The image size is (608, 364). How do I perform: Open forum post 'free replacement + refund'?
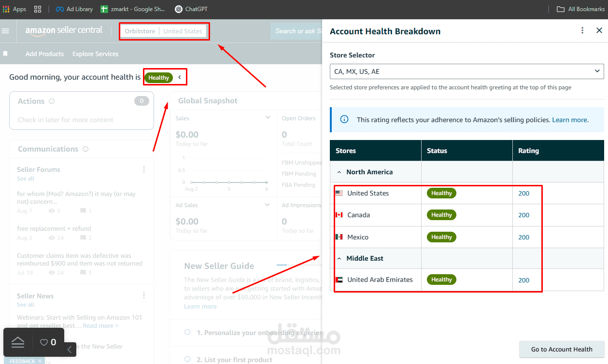pyautogui.click(x=54, y=228)
